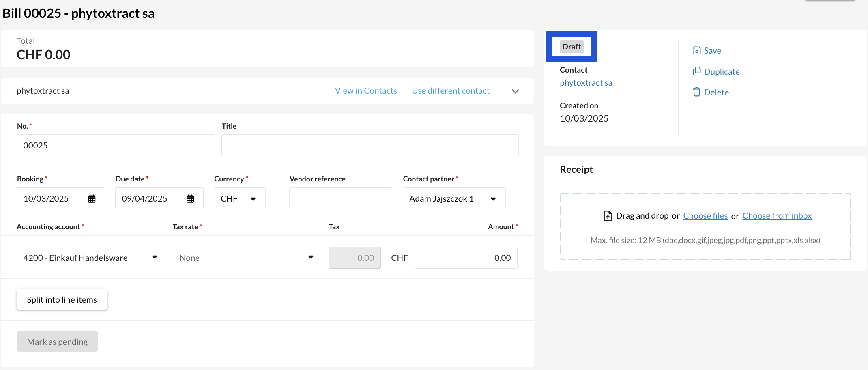Focus the Amount input field
This screenshot has height=370, width=868.
[x=466, y=258]
